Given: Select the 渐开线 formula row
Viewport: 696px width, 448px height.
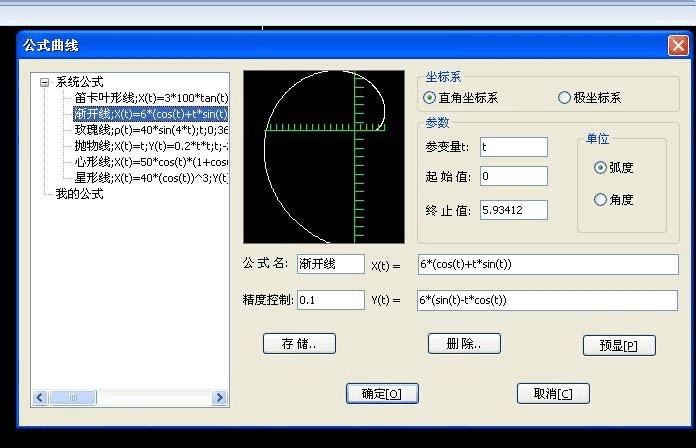Looking at the screenshot, I should [x=151, y=114].
